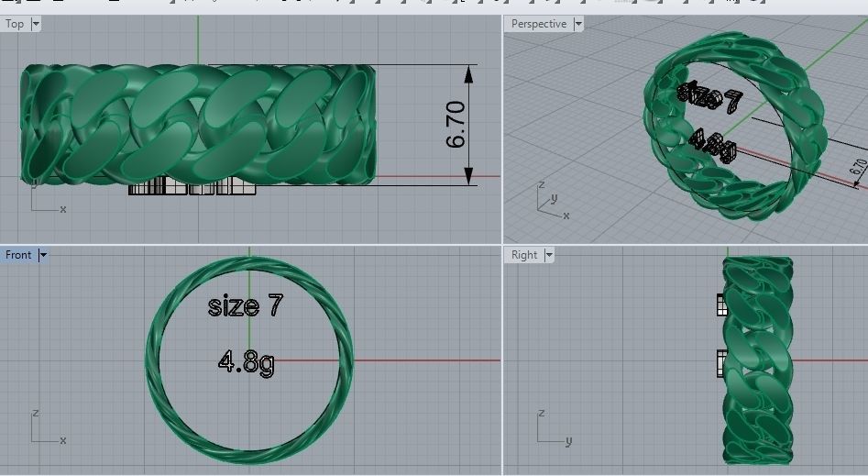Select the chain ring model in Top view
Viewport: 868px width, 476px height.
pos(198,125)
